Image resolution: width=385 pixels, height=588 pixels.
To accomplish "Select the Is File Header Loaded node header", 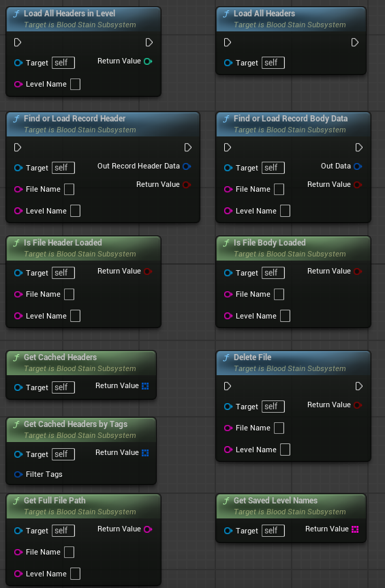I will tap(84, 248).
